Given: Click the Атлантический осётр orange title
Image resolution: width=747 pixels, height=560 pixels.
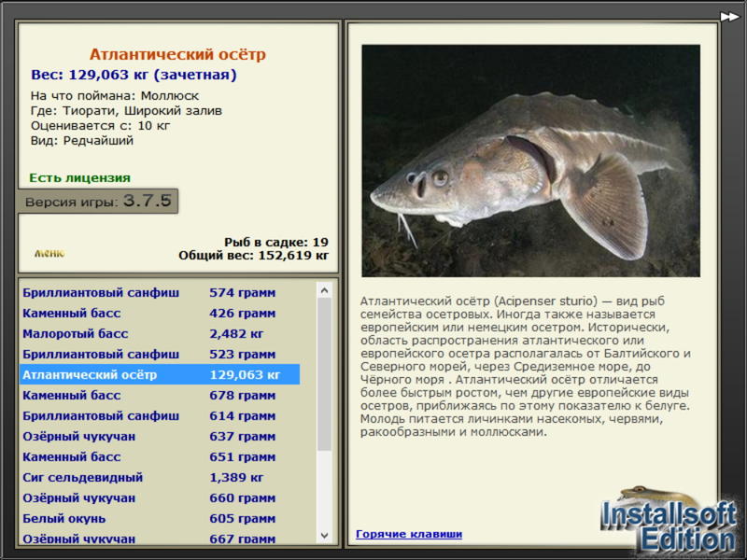Looking at the screenshot, I should [177, 54].
